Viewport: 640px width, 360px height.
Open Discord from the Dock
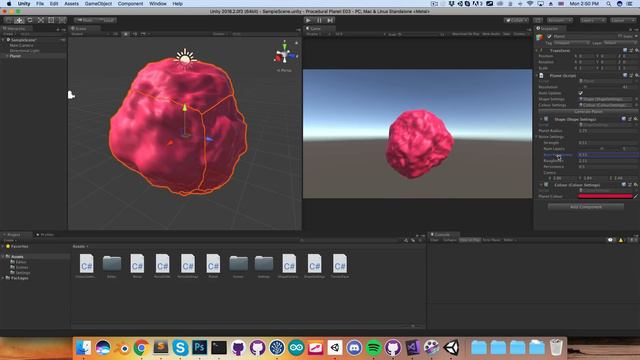click(x=354, y=348)
